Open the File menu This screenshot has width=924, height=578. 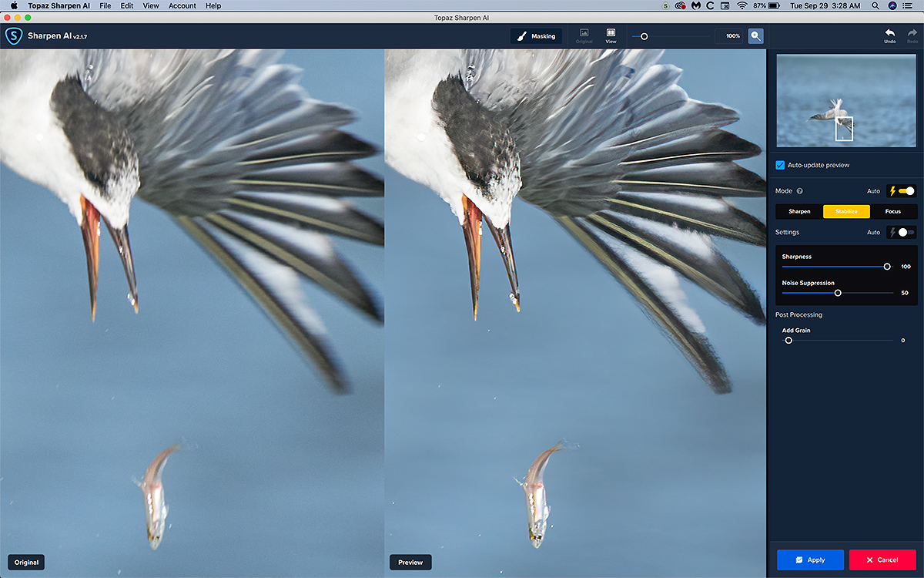[x=105, y=5]
